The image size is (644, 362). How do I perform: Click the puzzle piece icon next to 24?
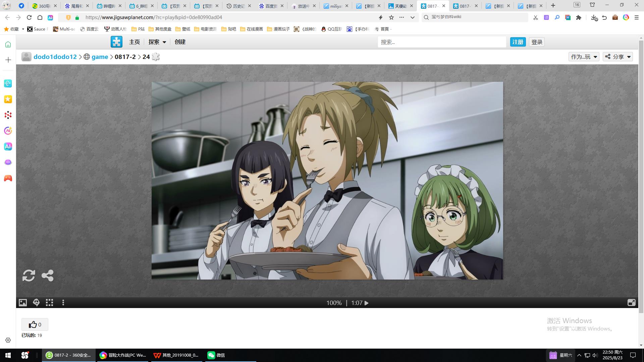[156, 57]
